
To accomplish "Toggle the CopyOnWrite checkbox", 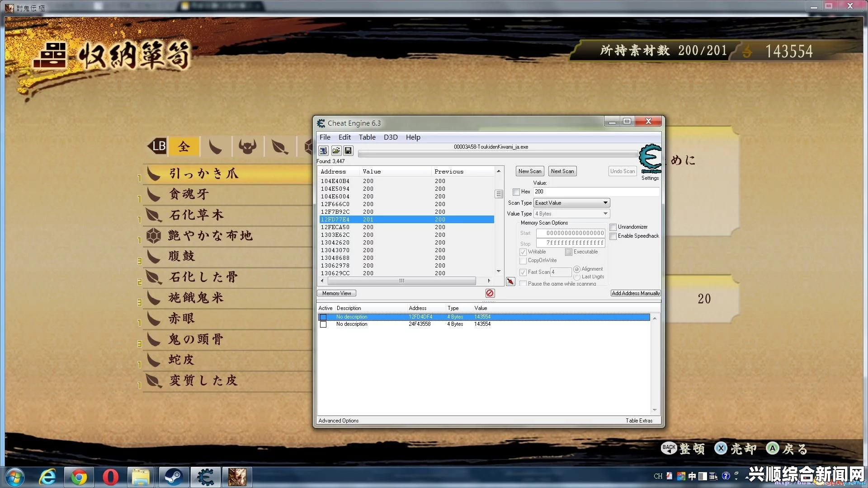I will (523, 260).
